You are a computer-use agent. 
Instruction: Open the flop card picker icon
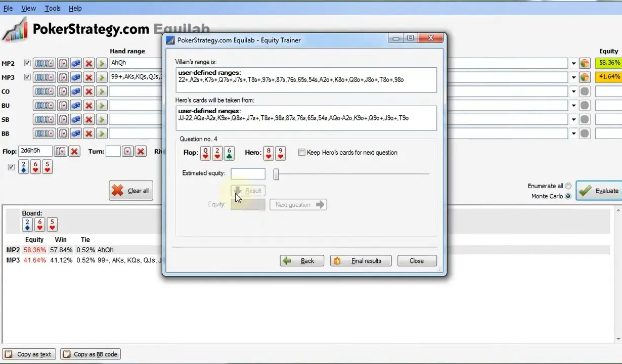pyautogui.click(x=61, y=151)
